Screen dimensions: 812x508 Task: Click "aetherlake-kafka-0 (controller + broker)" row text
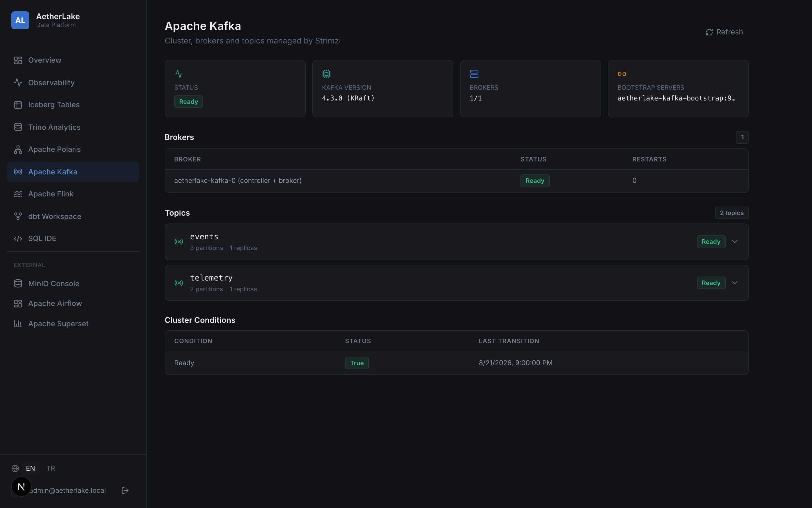238,181
